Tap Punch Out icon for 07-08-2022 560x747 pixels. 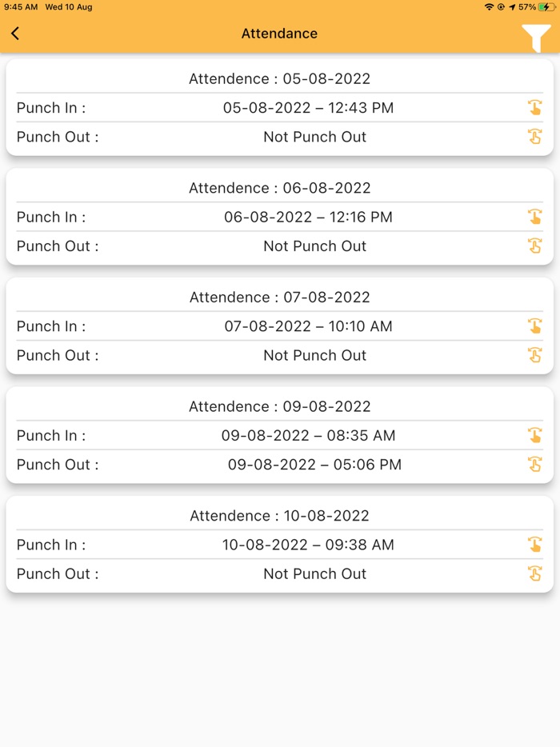pos(534,355)
